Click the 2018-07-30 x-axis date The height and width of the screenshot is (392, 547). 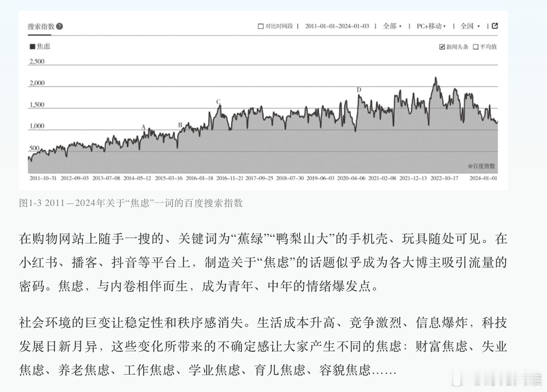[290, 178]
